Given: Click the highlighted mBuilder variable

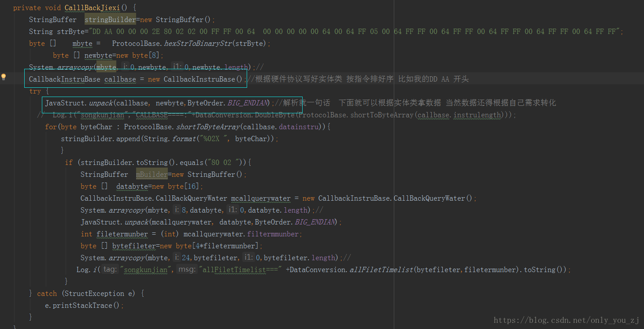Looking at the screenshot, I should [152, 174].
